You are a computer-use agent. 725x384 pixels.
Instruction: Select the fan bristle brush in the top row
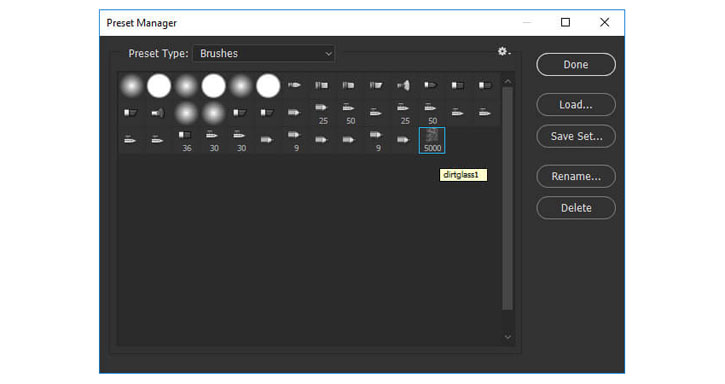pos(404,86)
